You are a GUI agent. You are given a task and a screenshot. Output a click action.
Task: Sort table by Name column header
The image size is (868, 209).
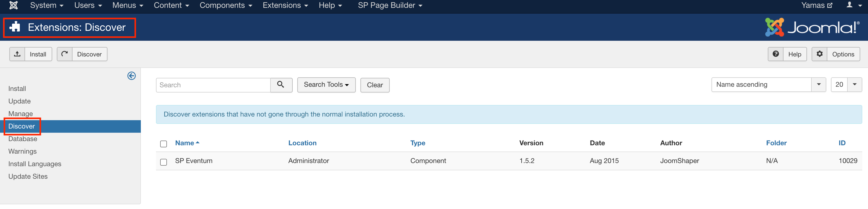click(187, 143)
